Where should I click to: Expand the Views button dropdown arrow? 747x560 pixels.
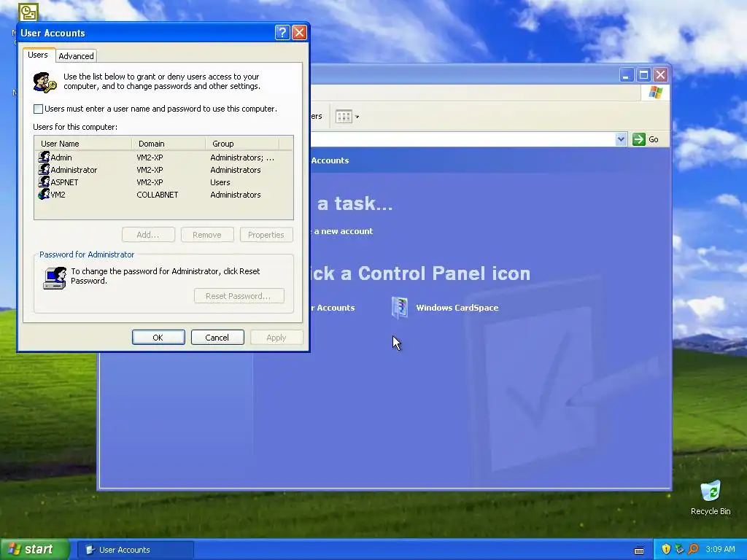357,116
